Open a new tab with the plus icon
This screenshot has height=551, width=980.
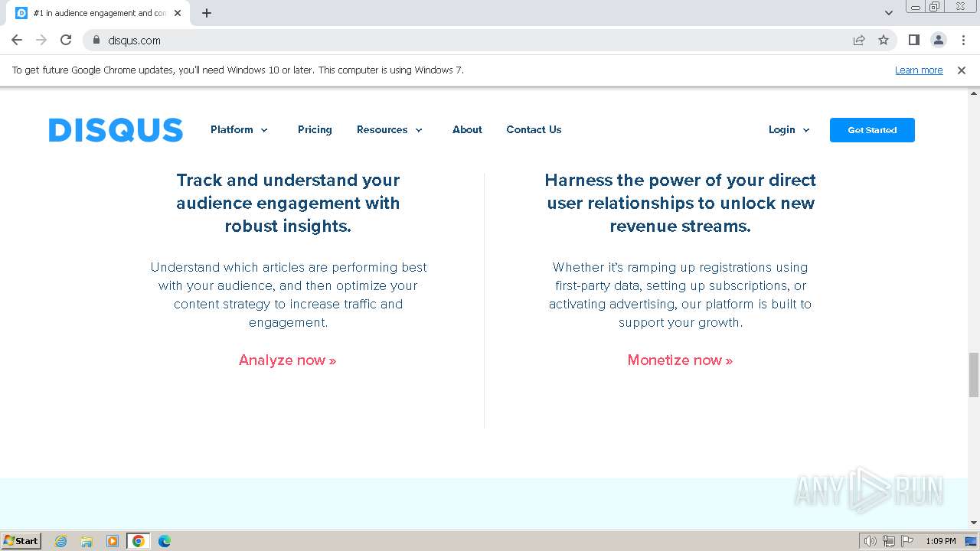point(207,13)
